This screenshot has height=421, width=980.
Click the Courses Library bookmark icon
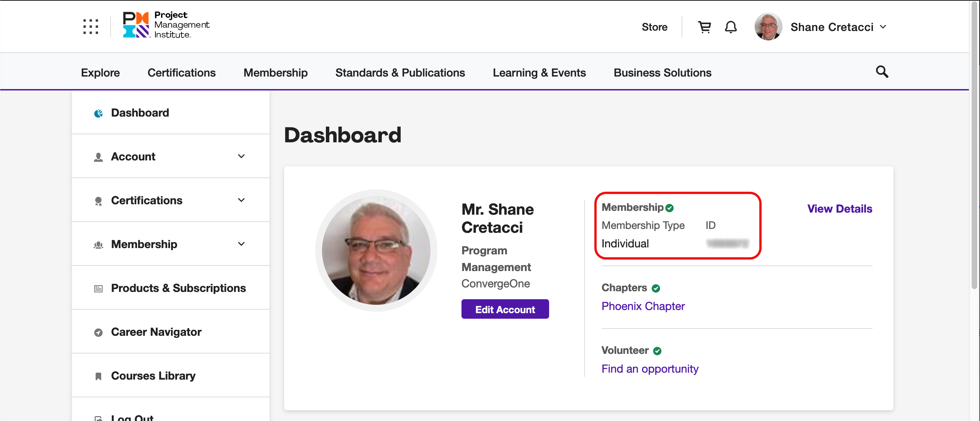98,376
